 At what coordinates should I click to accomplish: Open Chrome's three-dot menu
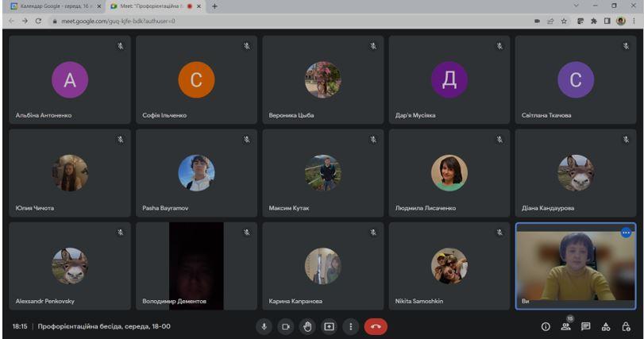(634, 21)
